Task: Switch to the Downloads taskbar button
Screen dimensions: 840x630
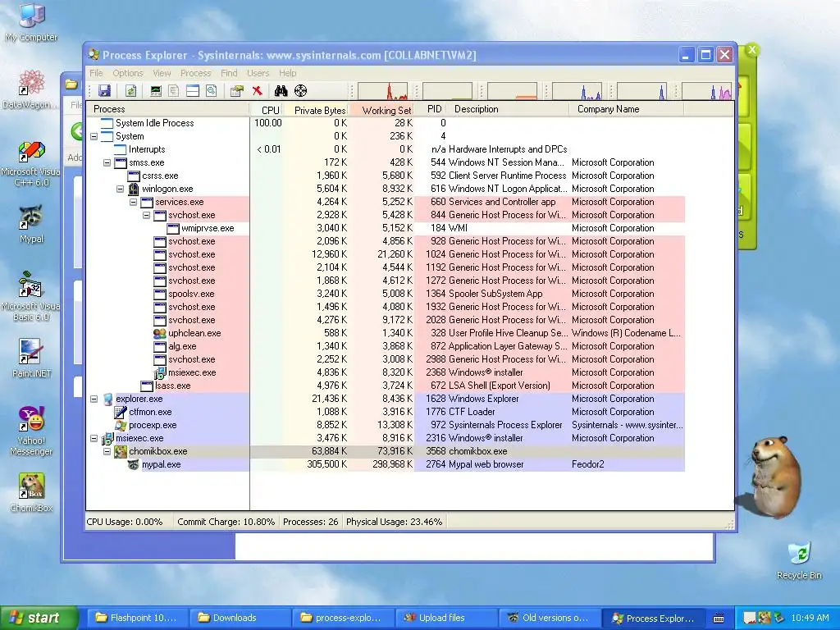Action: [240, 618]
